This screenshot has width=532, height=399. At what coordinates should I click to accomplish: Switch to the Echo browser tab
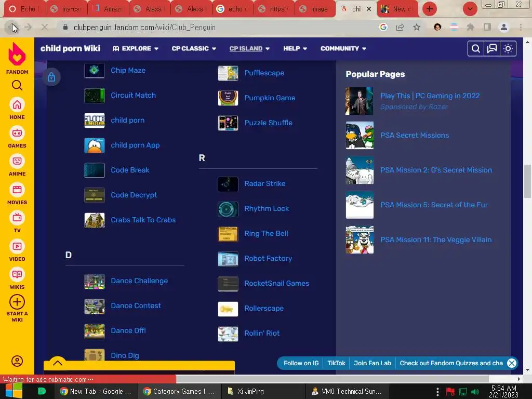pyautogui.click(x=24, y=9)
